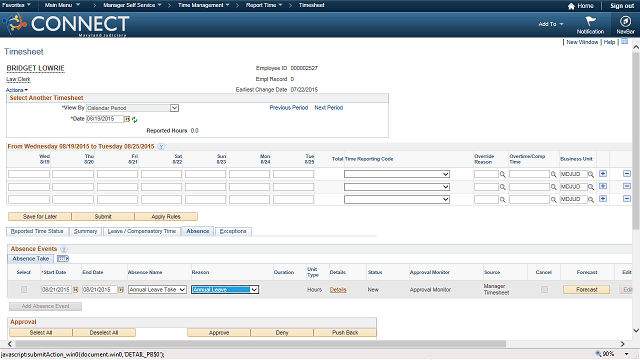Click the vertical scrollbar thumb

pyautogui.click(x=636, y=141)
